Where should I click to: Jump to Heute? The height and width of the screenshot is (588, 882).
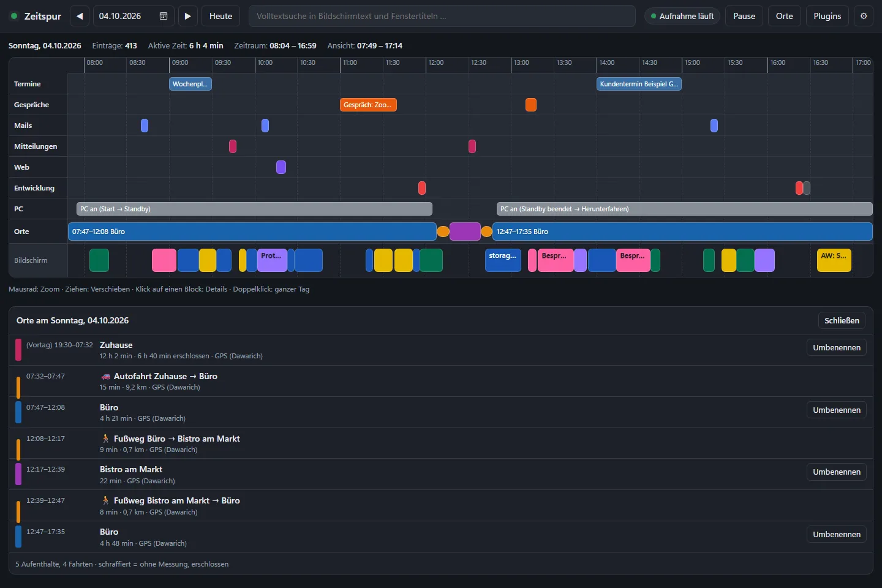point(221,16)
